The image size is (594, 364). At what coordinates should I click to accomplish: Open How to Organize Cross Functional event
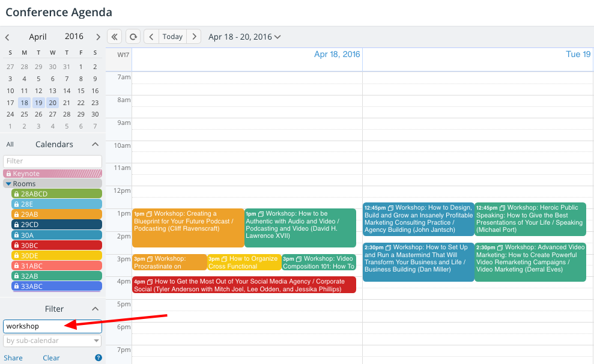click(x=244, y=262)
